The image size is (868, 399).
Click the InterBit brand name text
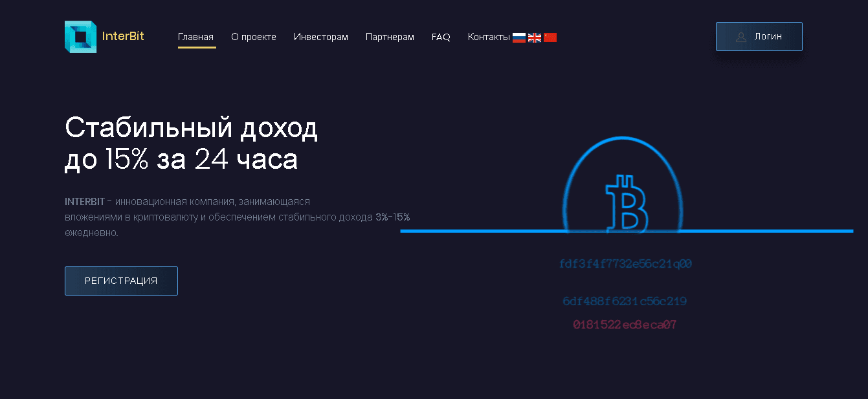point(123,36)
